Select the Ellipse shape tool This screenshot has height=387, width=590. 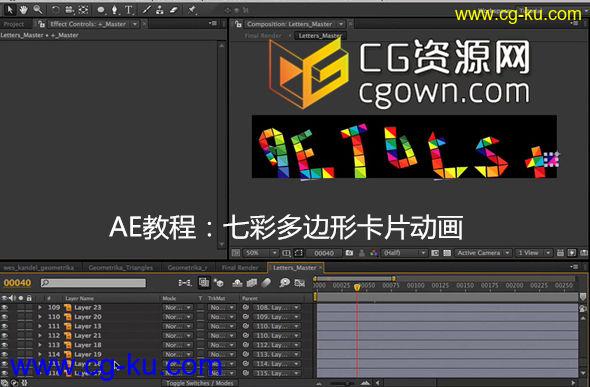pos(101,10)
